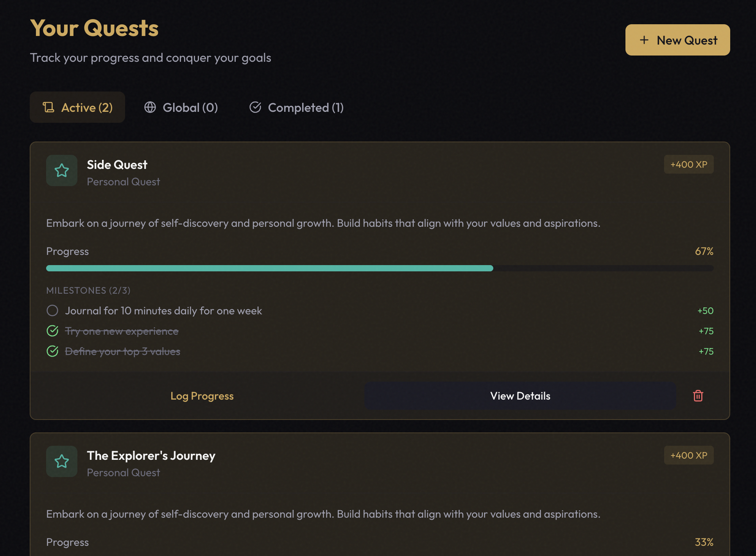This screenshot has height=556, width=756.
Task: Open the Completed (1) tab
Action: pyautogui.click(x=297, y=107)
